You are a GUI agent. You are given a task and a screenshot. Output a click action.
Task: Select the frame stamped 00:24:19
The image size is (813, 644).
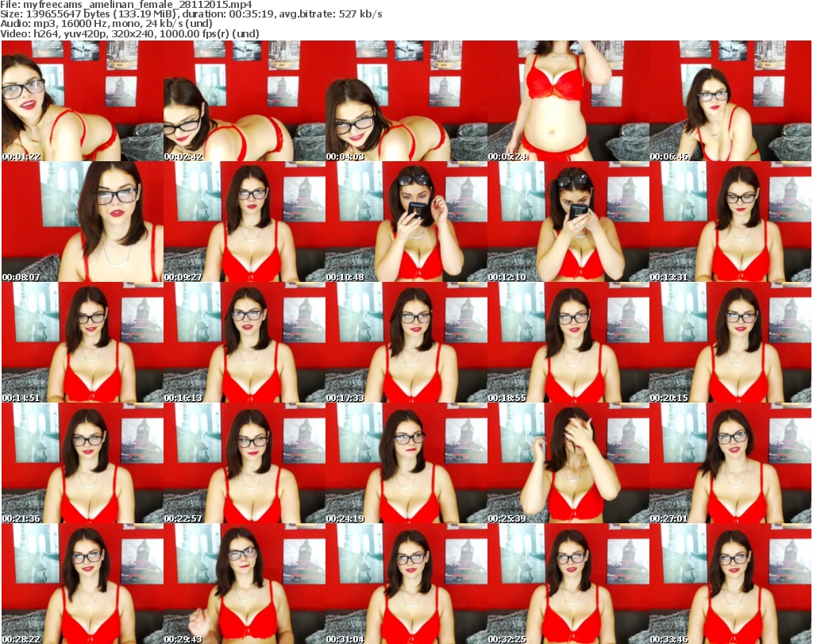coord(406,463)
